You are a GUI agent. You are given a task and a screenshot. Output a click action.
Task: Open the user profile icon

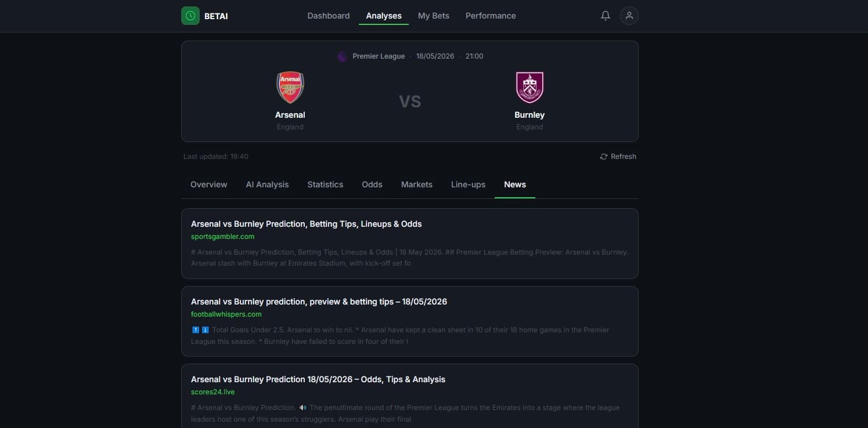[629, 16]
